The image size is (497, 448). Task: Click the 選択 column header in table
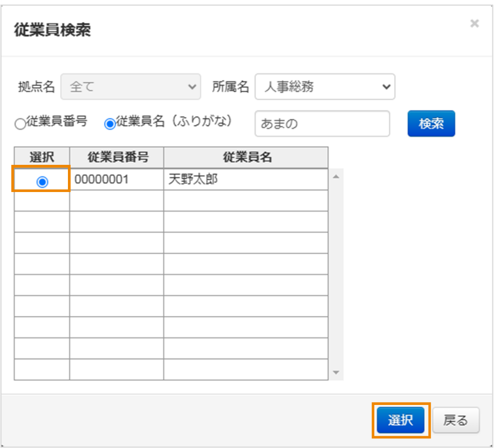[42, 157]
